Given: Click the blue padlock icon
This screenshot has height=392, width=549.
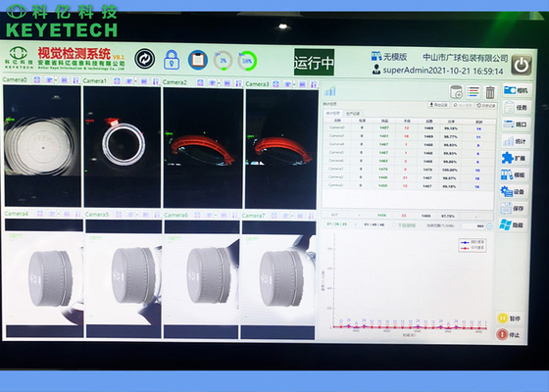Looking at the screenshot, I should coord(172,60).
